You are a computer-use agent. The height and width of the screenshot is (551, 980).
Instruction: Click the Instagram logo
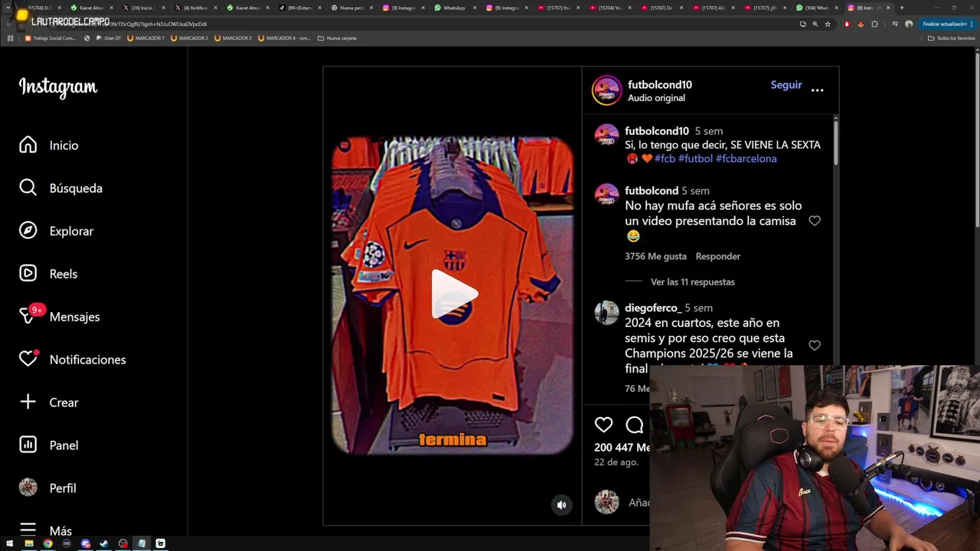(x=58, y=87)
